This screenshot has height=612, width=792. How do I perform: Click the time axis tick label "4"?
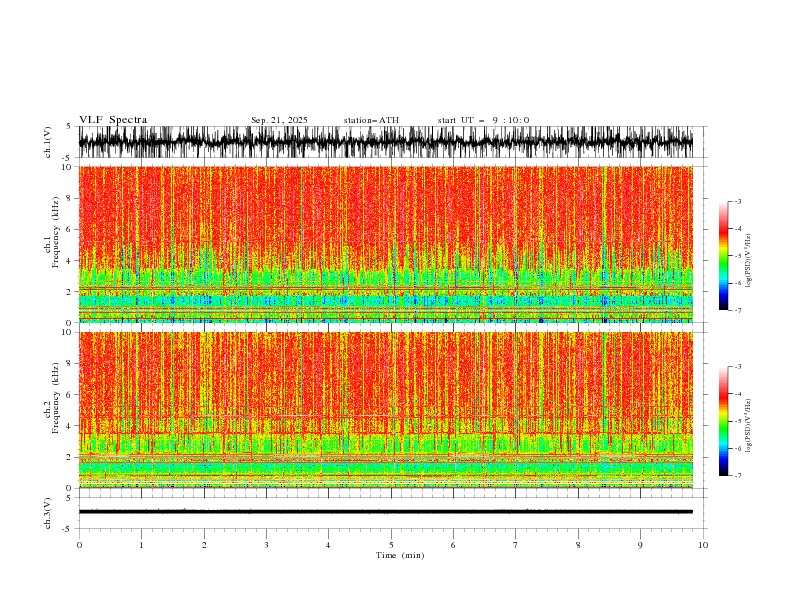pos(328,545)
